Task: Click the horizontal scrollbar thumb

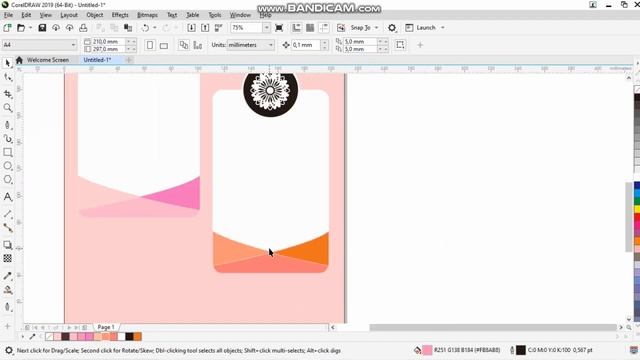Action: pyautogui.click(x=493, y=327)
